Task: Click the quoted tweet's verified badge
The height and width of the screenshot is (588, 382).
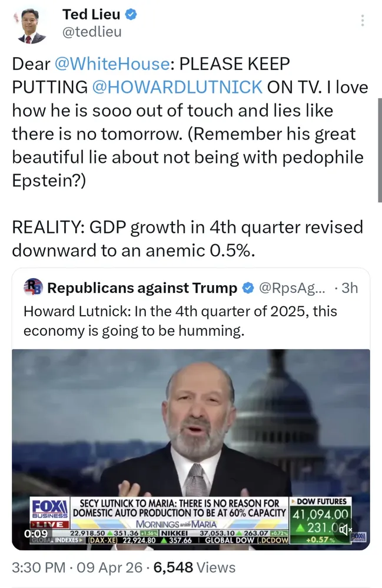Action: click(x=248, y=288)
